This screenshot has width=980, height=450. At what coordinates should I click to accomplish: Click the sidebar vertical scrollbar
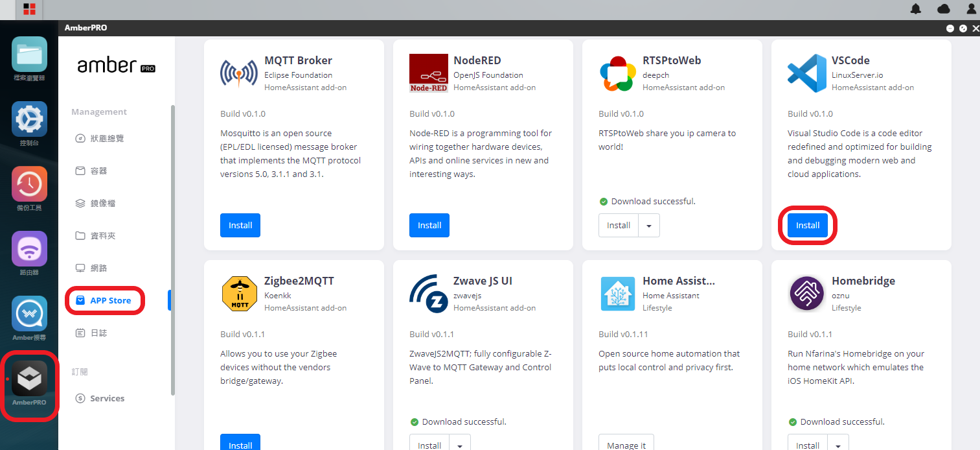point(172,250)
